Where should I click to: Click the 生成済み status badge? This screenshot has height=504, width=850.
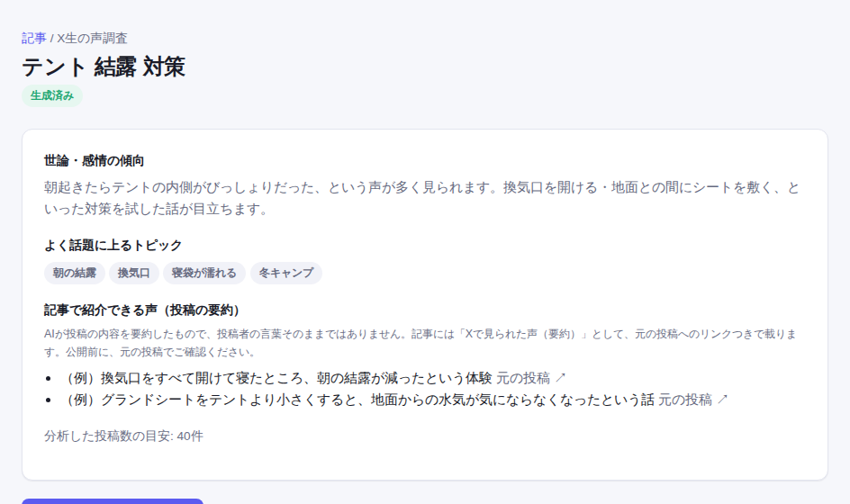(x=52, y=96)
